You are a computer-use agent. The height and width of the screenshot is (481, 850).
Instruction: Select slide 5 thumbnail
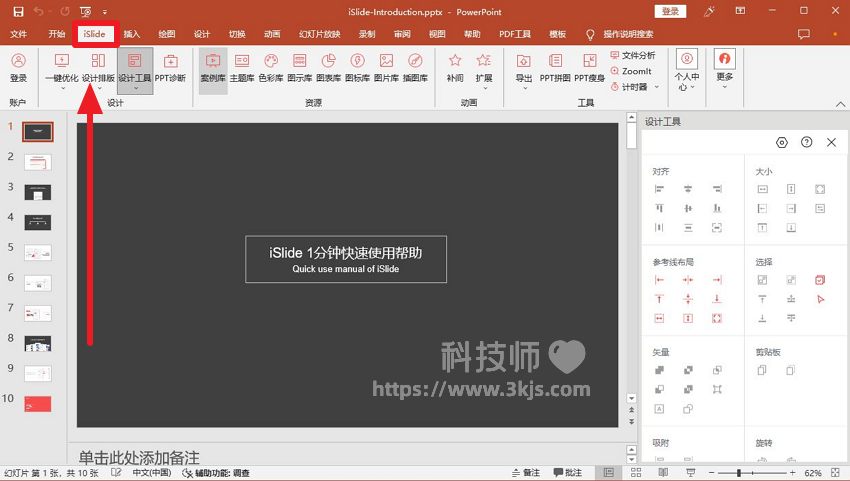click(x=38, y=253)
